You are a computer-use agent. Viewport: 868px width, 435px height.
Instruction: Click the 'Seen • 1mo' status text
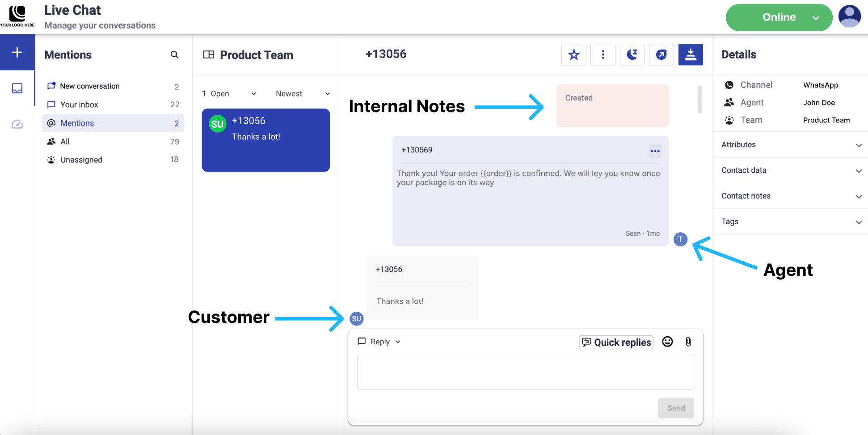(x=643, y=234)
